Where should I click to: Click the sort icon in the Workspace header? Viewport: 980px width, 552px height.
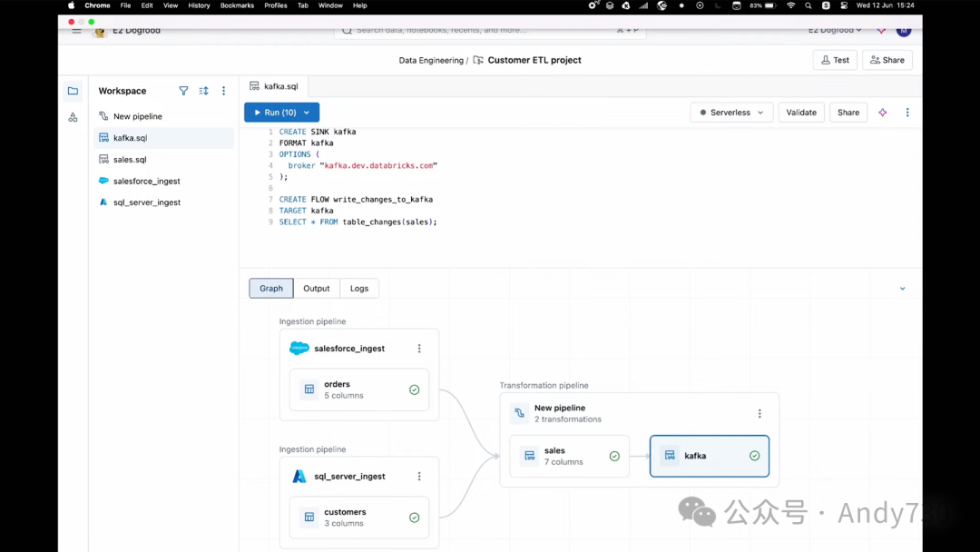click(x=204, y=91)
